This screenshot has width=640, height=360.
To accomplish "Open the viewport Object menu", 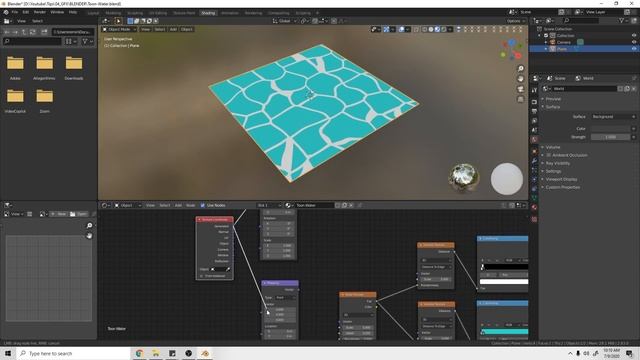I will [x=187, y=29].
